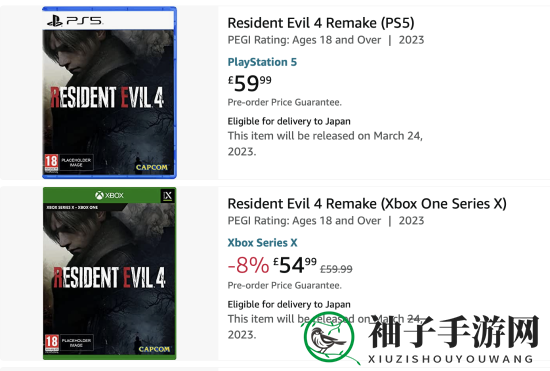Viewport: 550px width, 371px height.
Task: Click the Series X badge icon on Xbox cover
Action: 168,196
